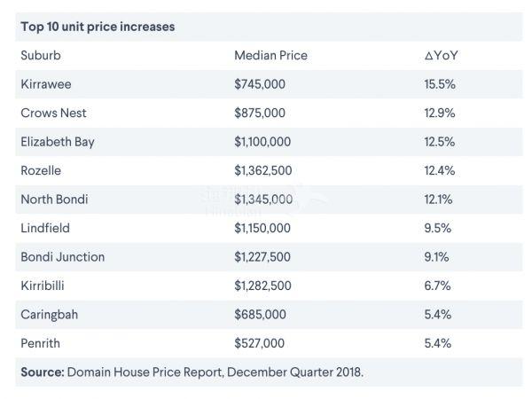Click Penrith's $527,000 median price

coord(260,342)
